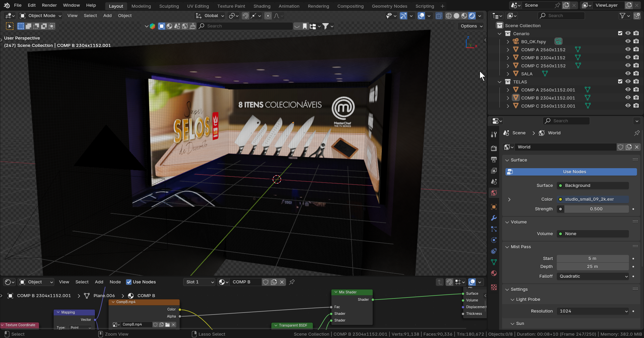This screenshot has width=644, height=338.
Task: Pin the node editor material
Action: [x=292, y=282]
